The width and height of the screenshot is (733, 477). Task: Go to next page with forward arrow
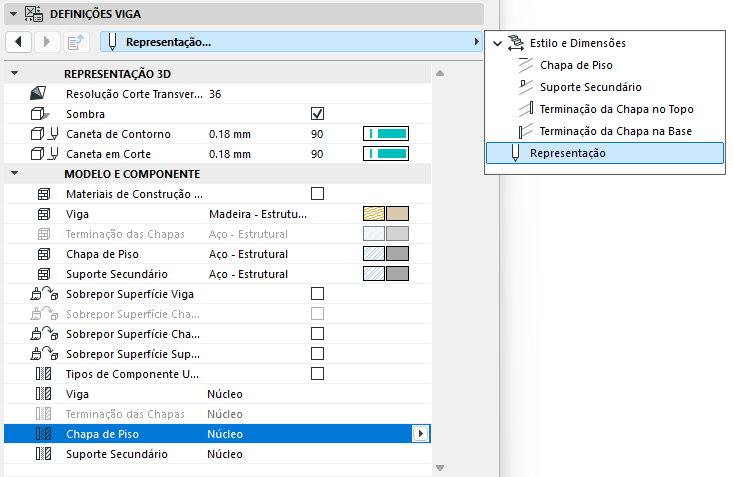coord(46,42)
